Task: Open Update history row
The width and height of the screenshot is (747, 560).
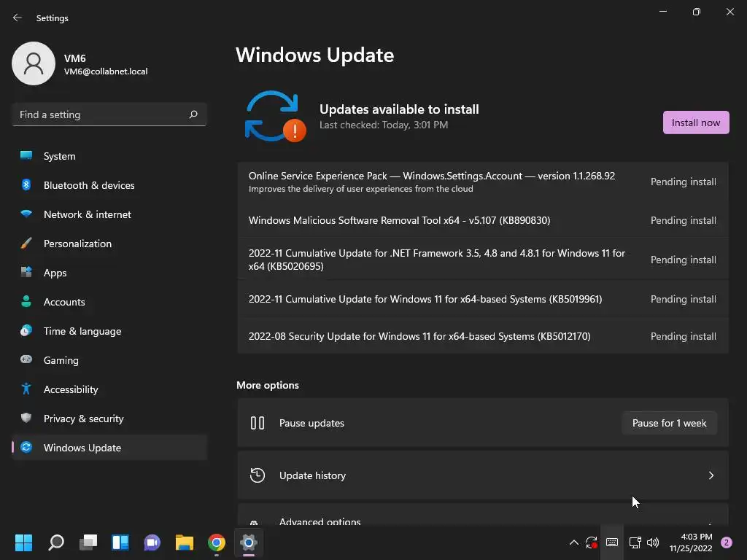Action: pyautogui.click(x=483, y=475)
